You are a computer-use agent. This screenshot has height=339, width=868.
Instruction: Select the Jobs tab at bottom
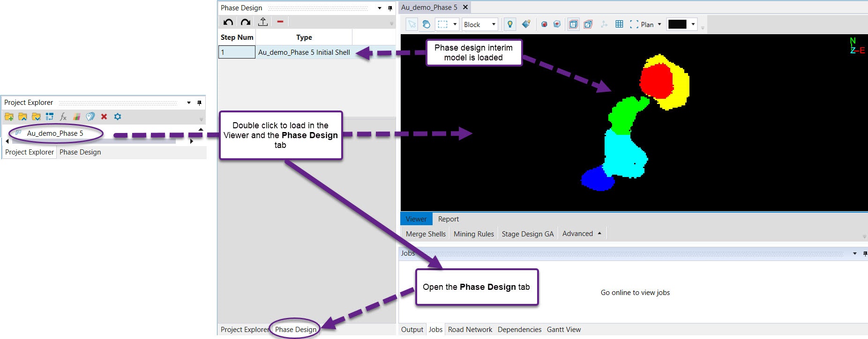tap(435, 330)
